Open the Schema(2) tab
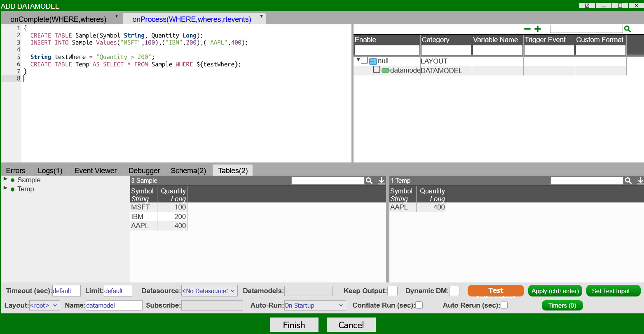This screenshot has height=334, width=644. point(188,171)
